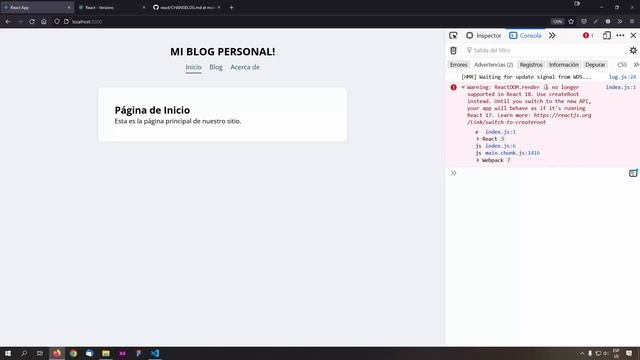The width and height of the screenshot is (640, 360).
Task: Go to the browser home page
Action: click(x=44, y=21)
